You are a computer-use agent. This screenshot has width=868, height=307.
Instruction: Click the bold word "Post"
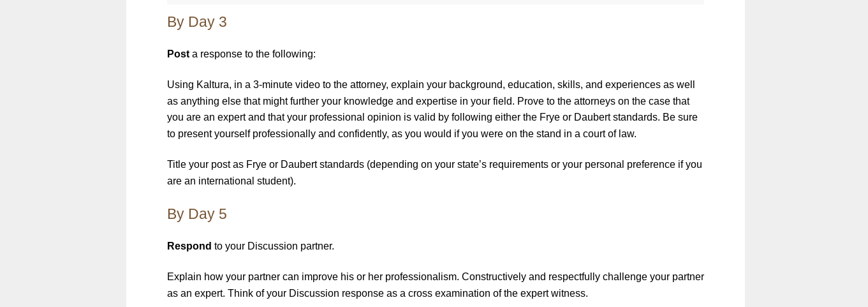coord(178,54)
